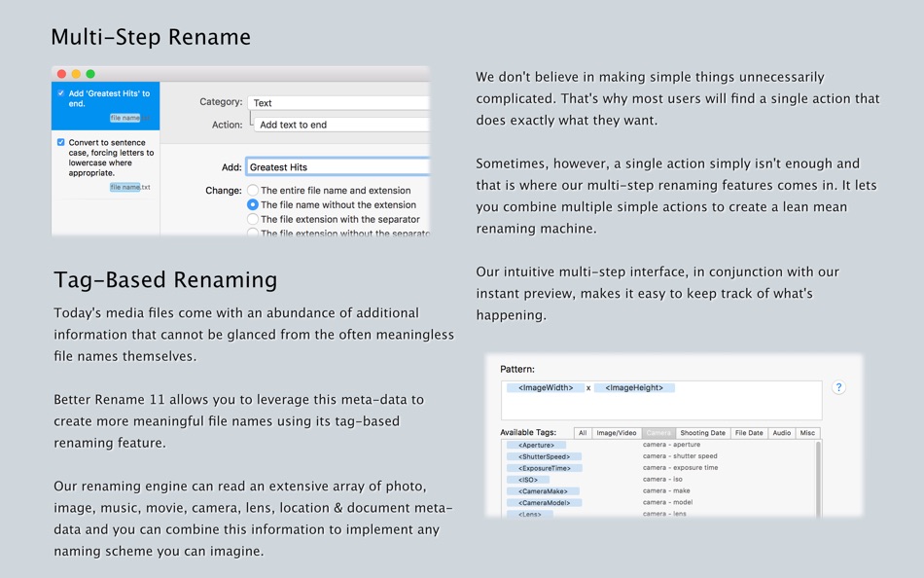Click the <CameraModel> tag
Viewport: 924px width, 578px height.
544,502
